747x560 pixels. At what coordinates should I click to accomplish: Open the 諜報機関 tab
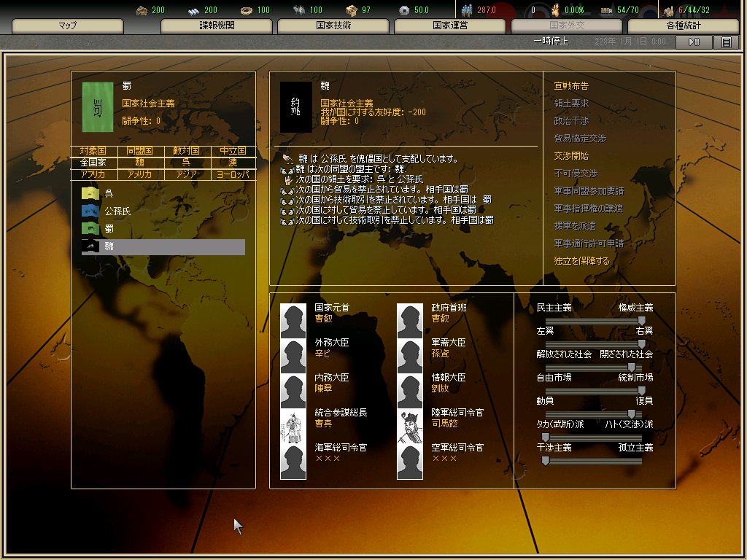pos(217,26)
